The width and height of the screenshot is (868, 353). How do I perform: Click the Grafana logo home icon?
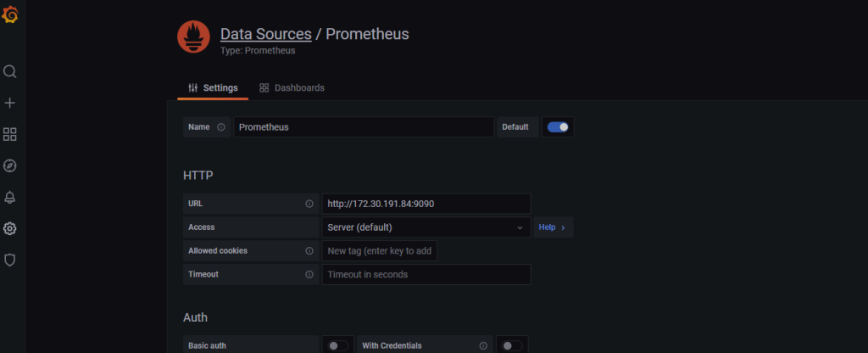point(10,15)
